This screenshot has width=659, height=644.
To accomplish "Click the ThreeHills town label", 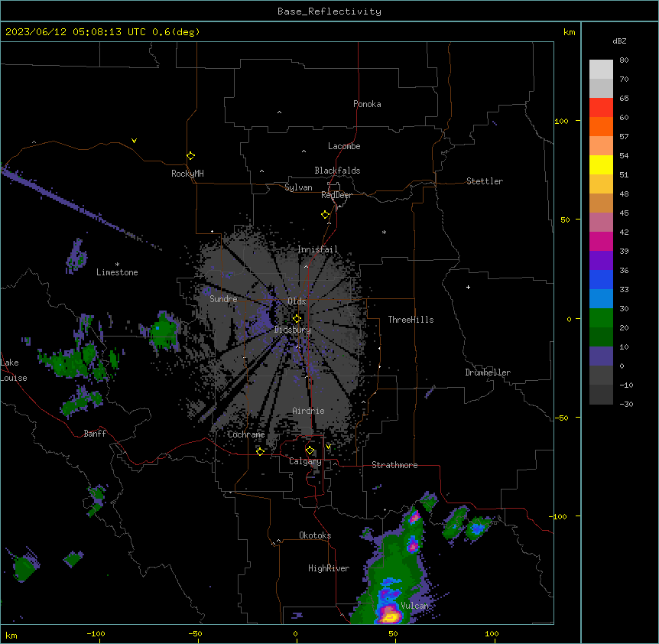I will tap(411, 320).
